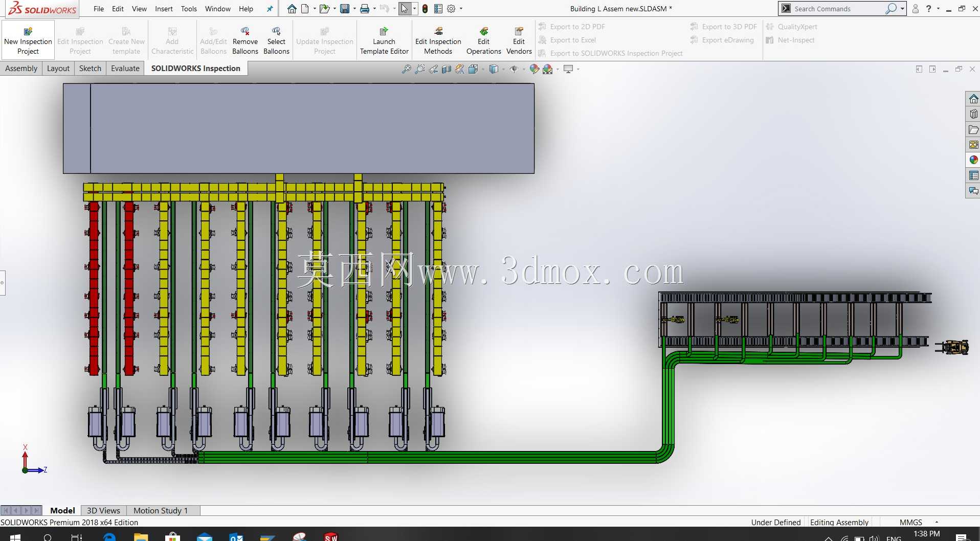Toggle the pin on the menu bar

(x=270, y=9)
